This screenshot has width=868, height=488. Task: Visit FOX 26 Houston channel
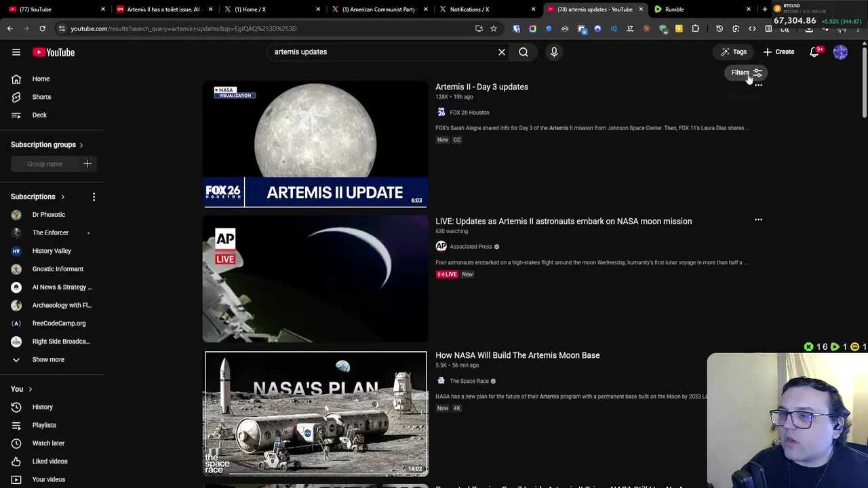tap(469, 113)
